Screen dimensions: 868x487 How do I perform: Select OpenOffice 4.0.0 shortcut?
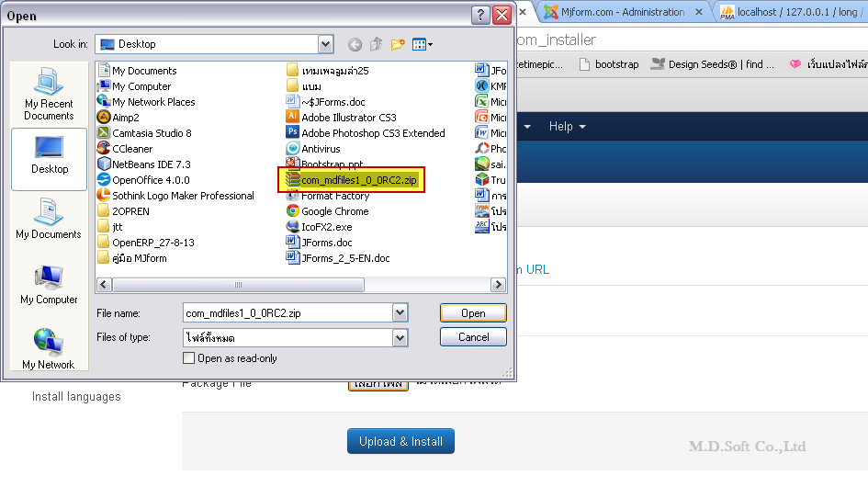(x=142, y=180)
